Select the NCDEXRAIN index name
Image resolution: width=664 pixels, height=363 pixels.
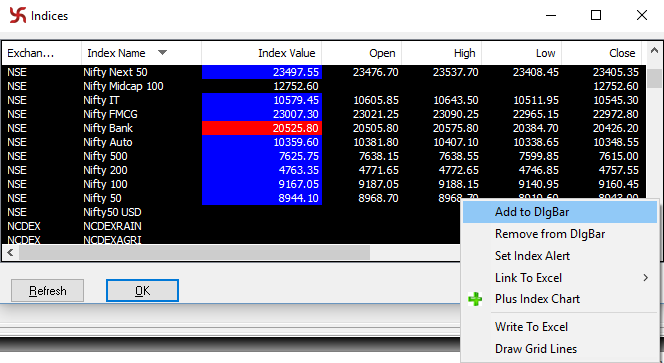112,226
